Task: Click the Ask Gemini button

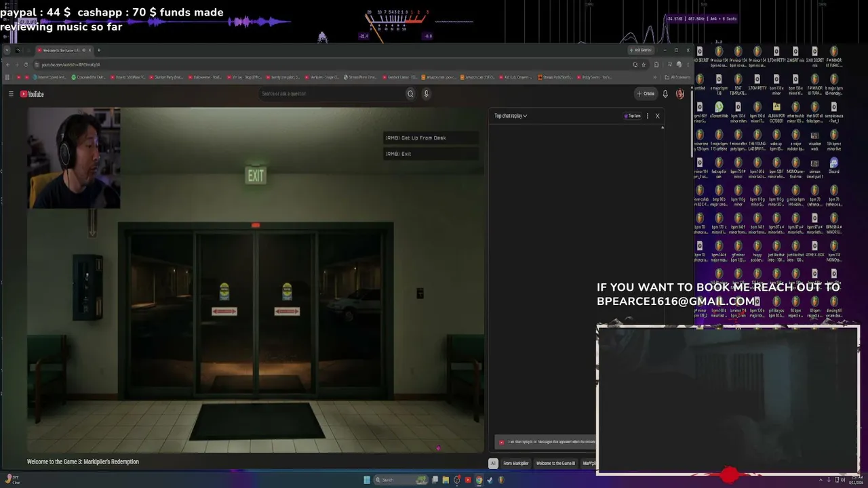Action: [641, 50]
